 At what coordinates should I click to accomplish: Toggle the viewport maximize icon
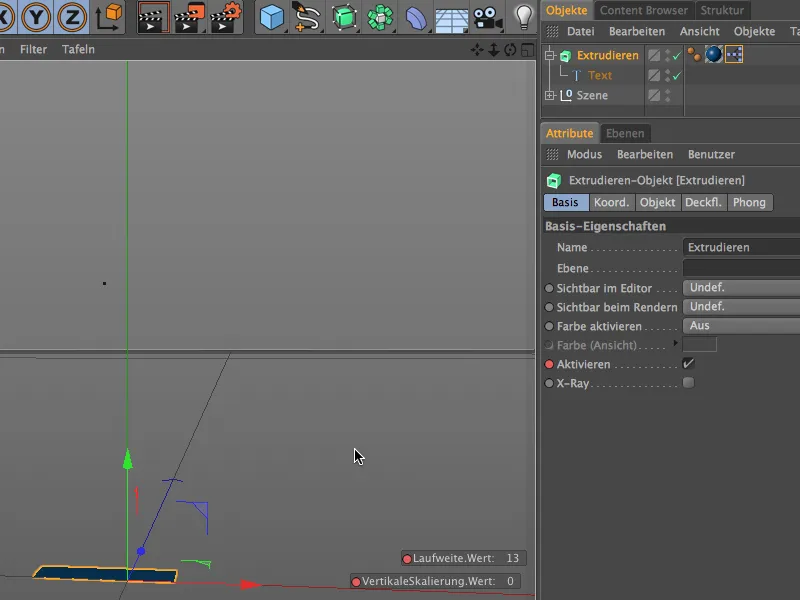pyautogui.click(x=528, y=49)
